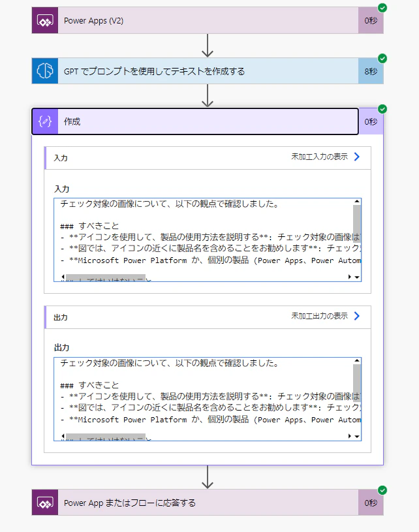
Task: Click green checkmark on Power App response step
Action: tap(382, 490)
